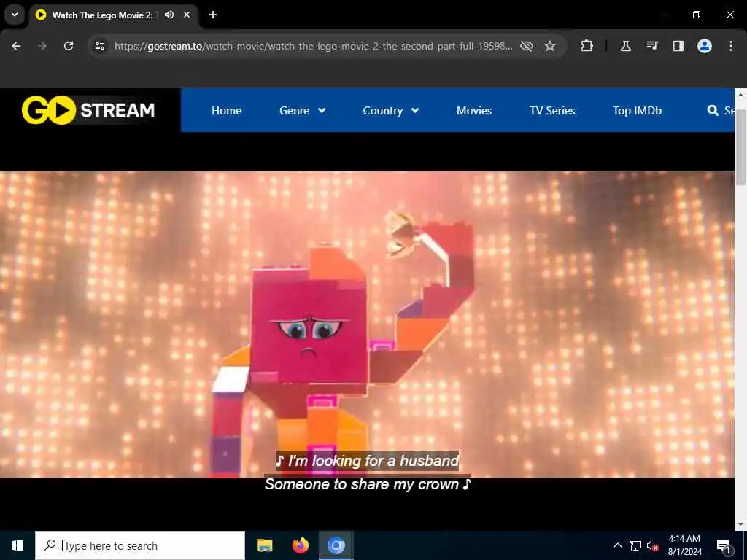
Task: Click the page scrollbar up arrow
Action: point(741,96)
